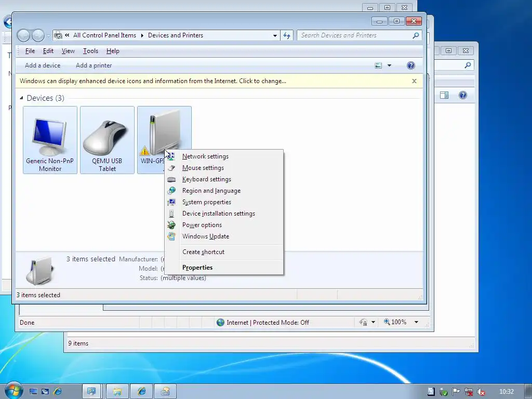Switch to the Internet Explorer taskbar button
Image resolution: width=532 pixels, height=399 pixels.
pyautogui.click(x=141, y=392)
